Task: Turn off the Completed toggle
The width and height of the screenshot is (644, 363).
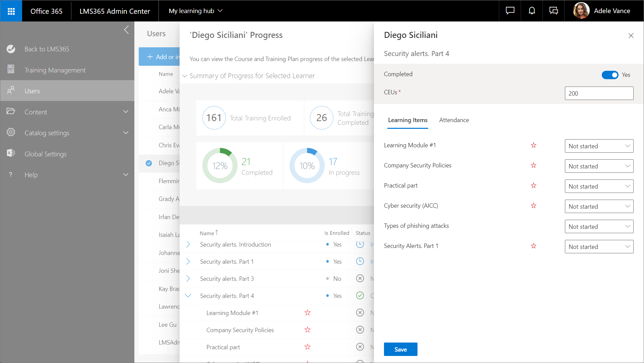Action: point(610,75)
